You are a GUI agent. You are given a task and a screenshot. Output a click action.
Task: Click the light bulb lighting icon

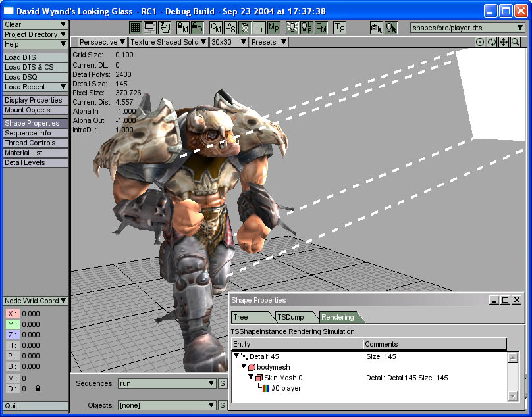tap(291, 28)
